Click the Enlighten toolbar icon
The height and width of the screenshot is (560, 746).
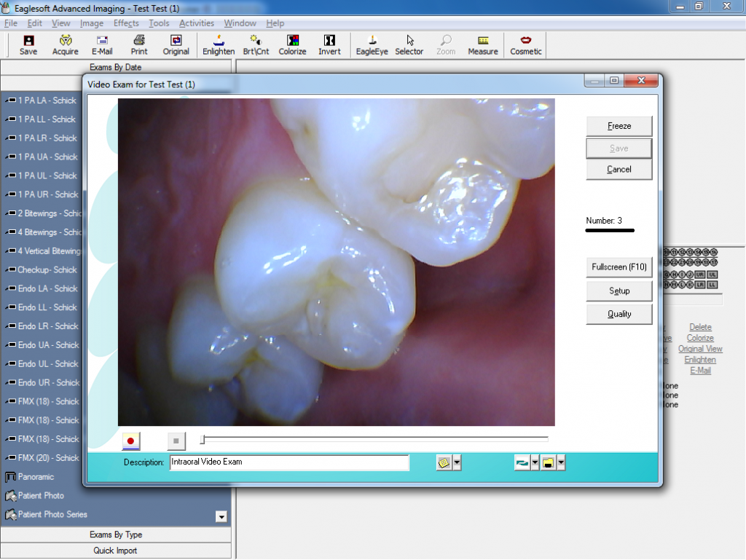(219, 45)
